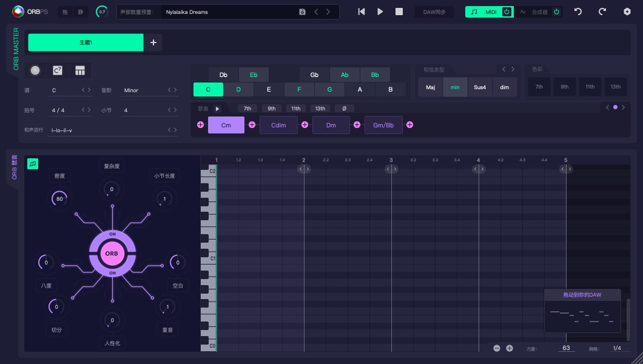Viewport: 643px width, 364px height.
Task: Open the C7 chord view icon
Action: click(58, 70)
